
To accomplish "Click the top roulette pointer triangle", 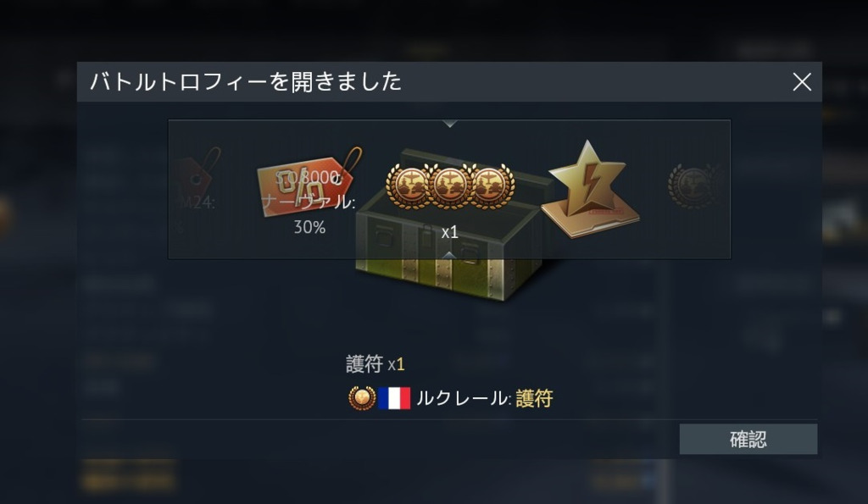I will [x=449, y=124].
